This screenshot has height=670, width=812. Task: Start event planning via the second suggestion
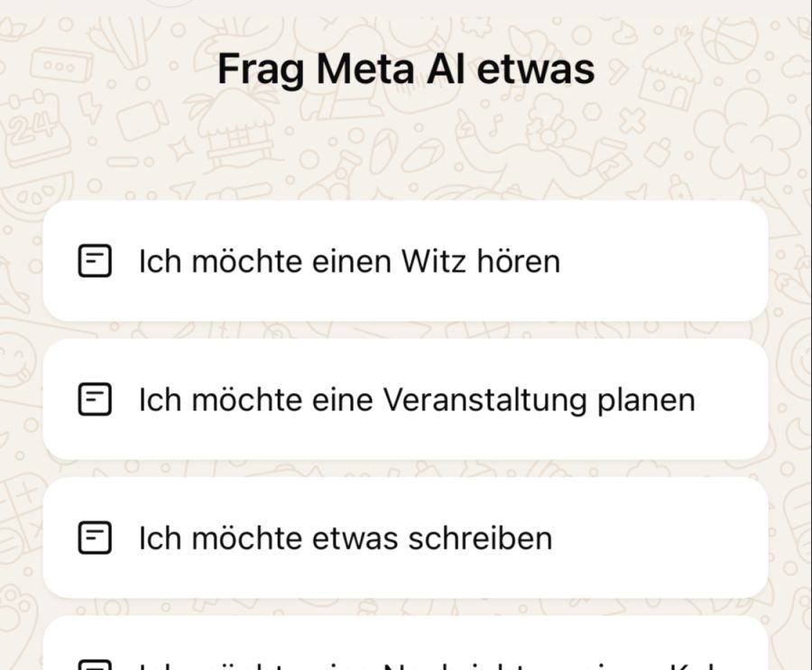(416, 399)
